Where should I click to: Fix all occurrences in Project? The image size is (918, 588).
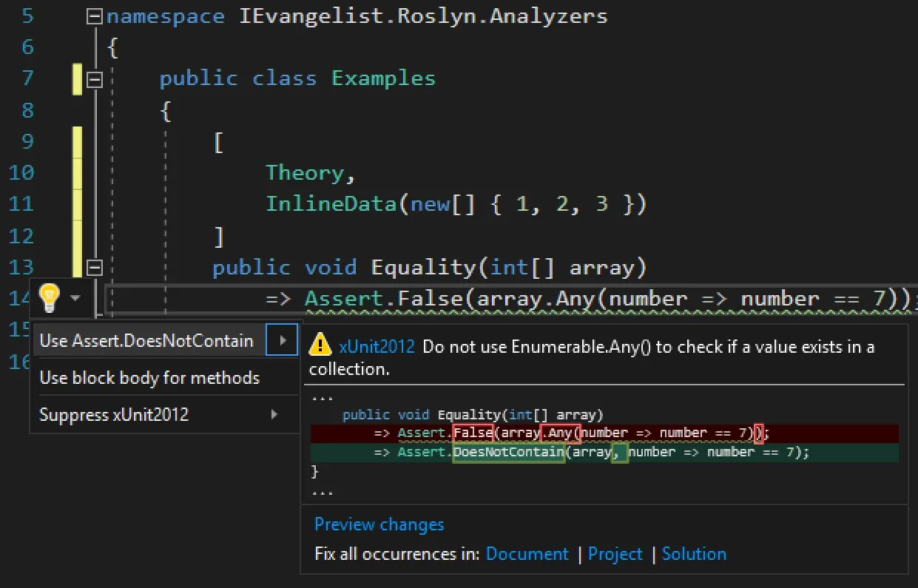(615, 554)
